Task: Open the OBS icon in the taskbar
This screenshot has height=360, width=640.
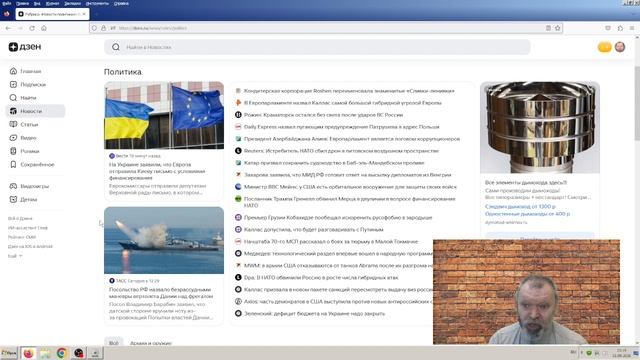Action: click(x=79, y=353)
